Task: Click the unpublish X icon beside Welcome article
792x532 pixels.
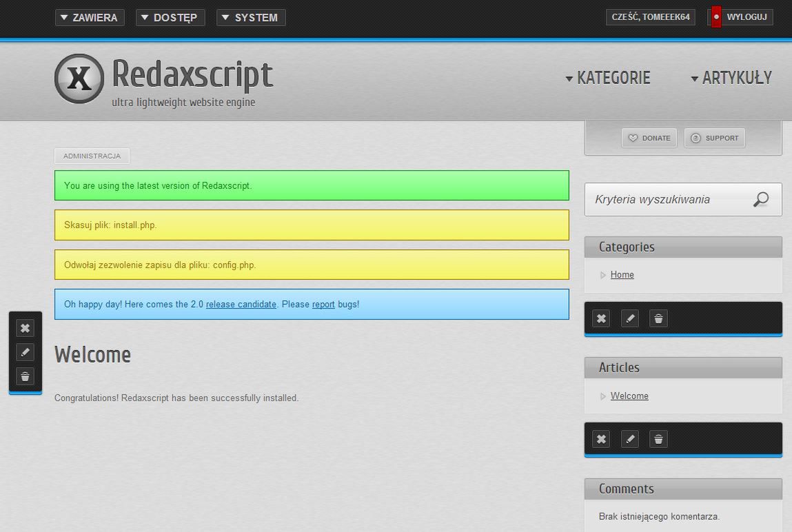Action: (x=26, y=329)
